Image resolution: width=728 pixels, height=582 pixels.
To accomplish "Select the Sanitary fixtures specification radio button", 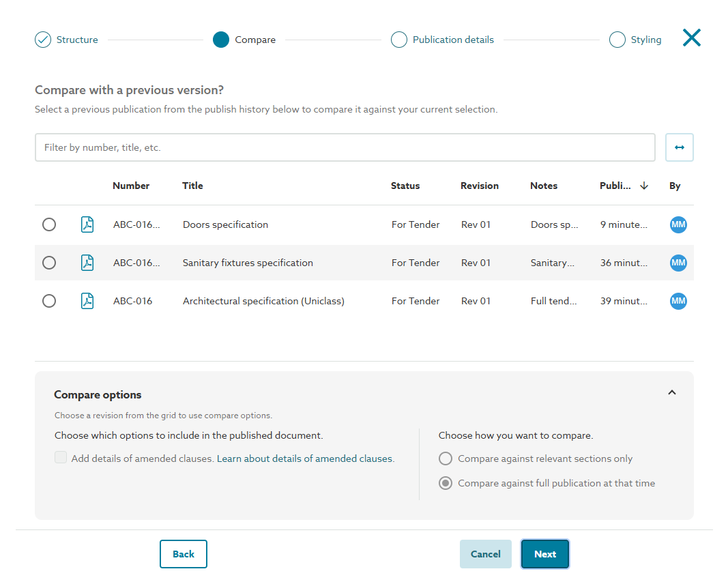I will (49, 263).
